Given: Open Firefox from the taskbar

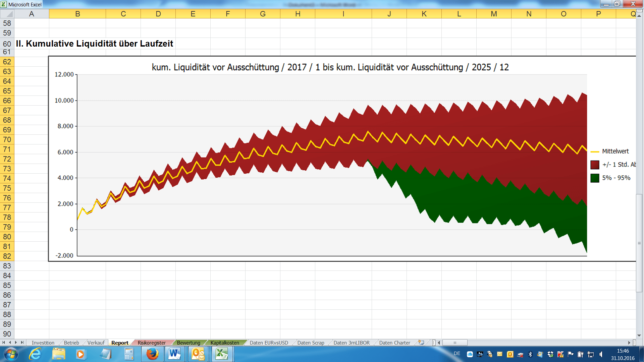Looking at the screenshot, I should coord(152,354).
